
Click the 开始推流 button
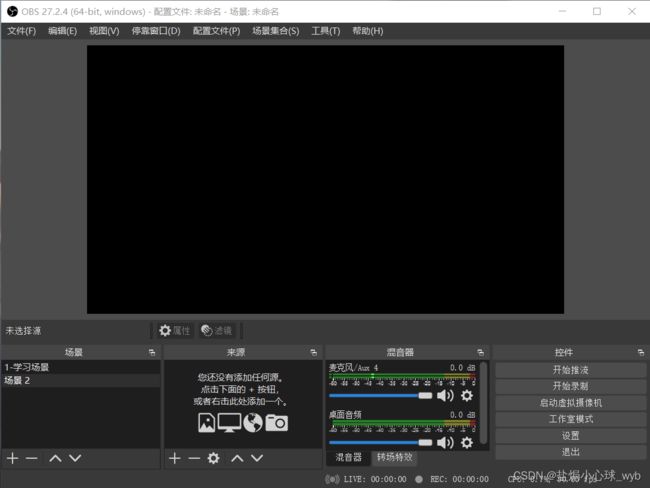570,370
